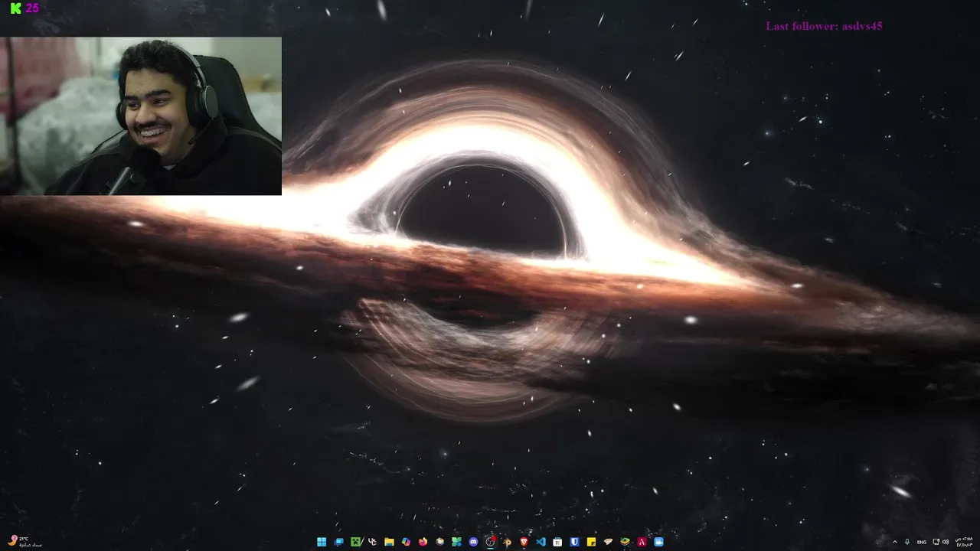980x551 pixels.
Task: Open the volume control in tray
Action: tap(946, 542)
